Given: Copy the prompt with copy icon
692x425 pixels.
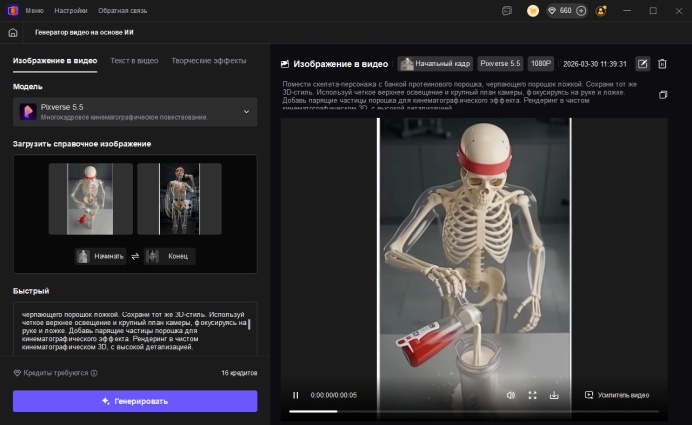Looking at the screenshot, I should coord(663,95).
